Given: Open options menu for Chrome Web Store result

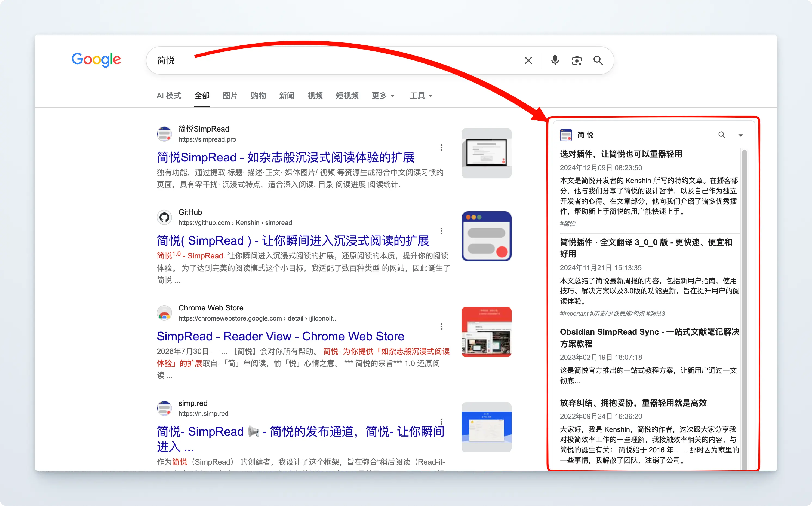Looking at the screenshot, I should click(x=441, y=327).
